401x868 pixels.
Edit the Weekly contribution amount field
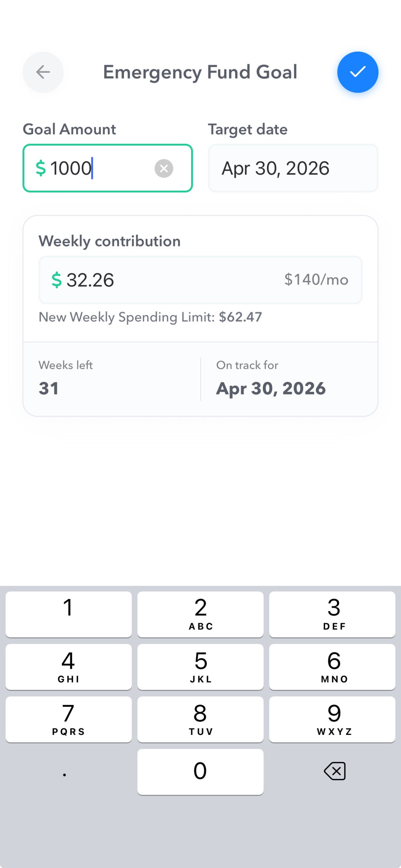(200, 280)
